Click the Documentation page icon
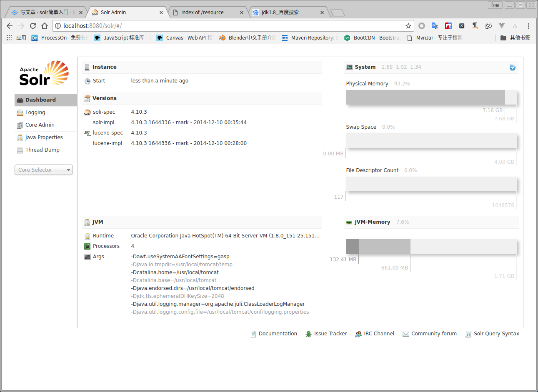 coord(253,334)
